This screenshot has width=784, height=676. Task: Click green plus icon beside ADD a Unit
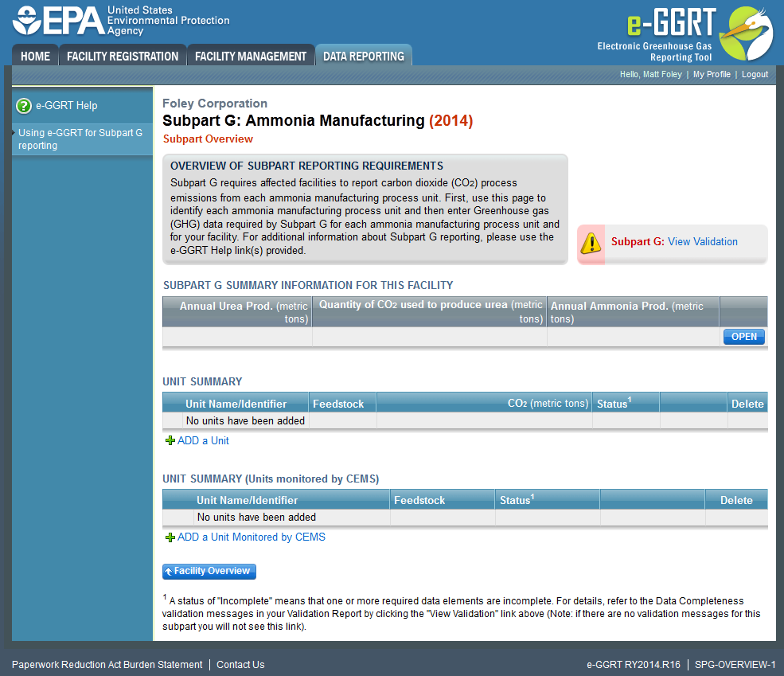170,440
